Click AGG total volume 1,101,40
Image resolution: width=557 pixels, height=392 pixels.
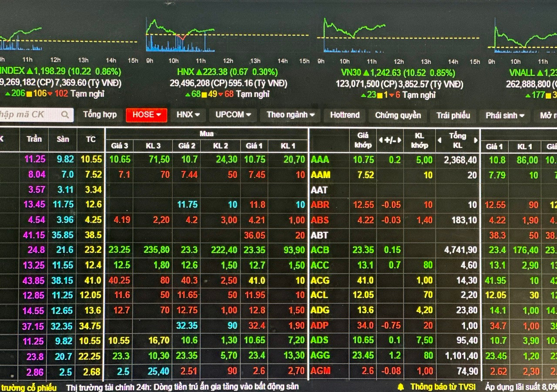click(460, 355)
